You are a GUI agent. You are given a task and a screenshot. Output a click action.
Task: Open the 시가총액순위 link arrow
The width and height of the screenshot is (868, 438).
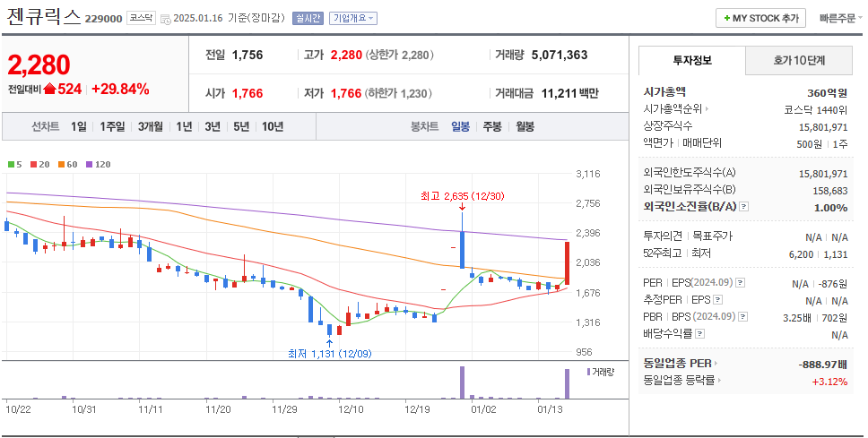pyautogui.click(x=707, y=109)
